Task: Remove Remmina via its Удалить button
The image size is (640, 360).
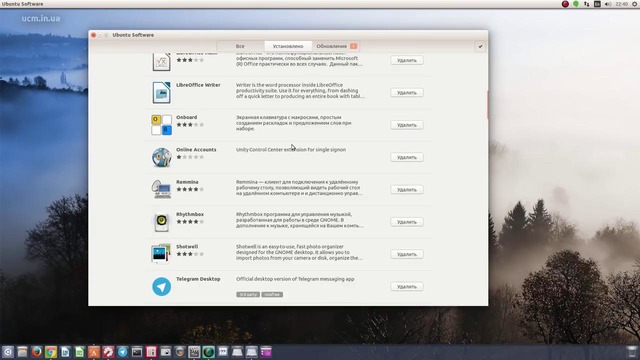Action: click(407, 189)
